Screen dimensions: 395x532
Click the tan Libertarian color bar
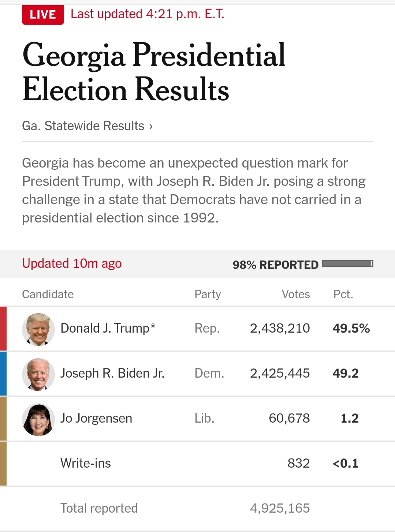point(3,419)
